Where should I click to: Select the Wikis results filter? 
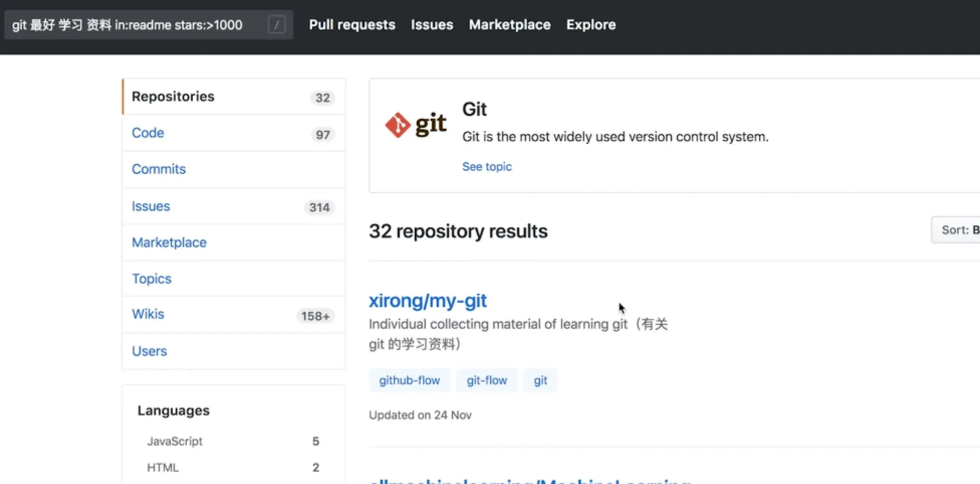click(x=234, y=315)
